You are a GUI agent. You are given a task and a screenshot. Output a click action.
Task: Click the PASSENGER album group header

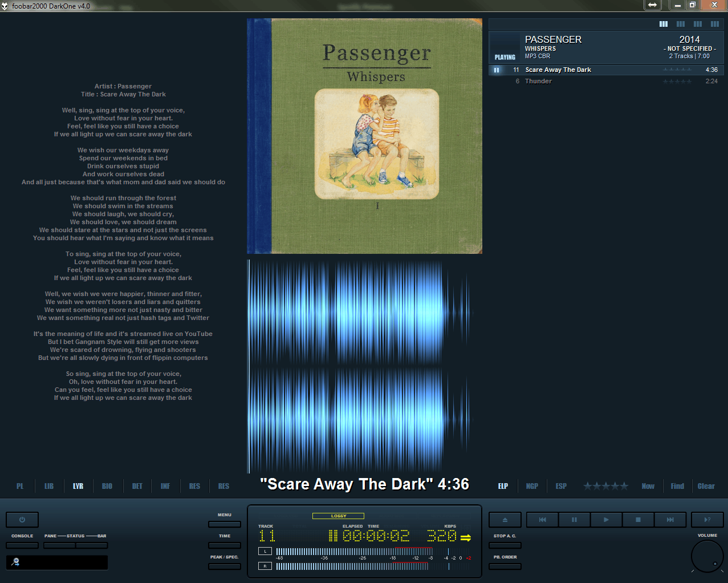pyautogui.click(x=607, y=47)
